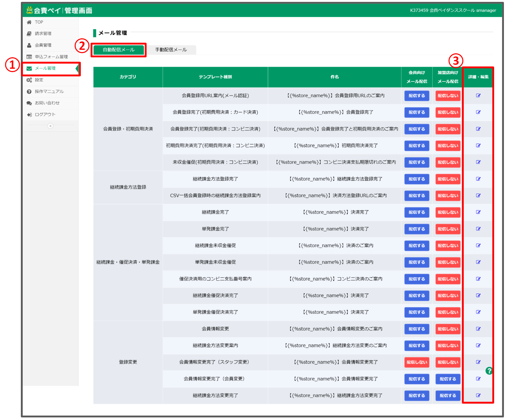
Task: Open 操作マニュアル from sidebar
Action: (49, 91)
